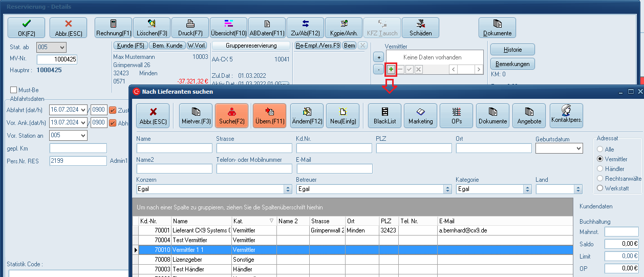Open the Kontaktpers. contacts button

pos(566,116)
